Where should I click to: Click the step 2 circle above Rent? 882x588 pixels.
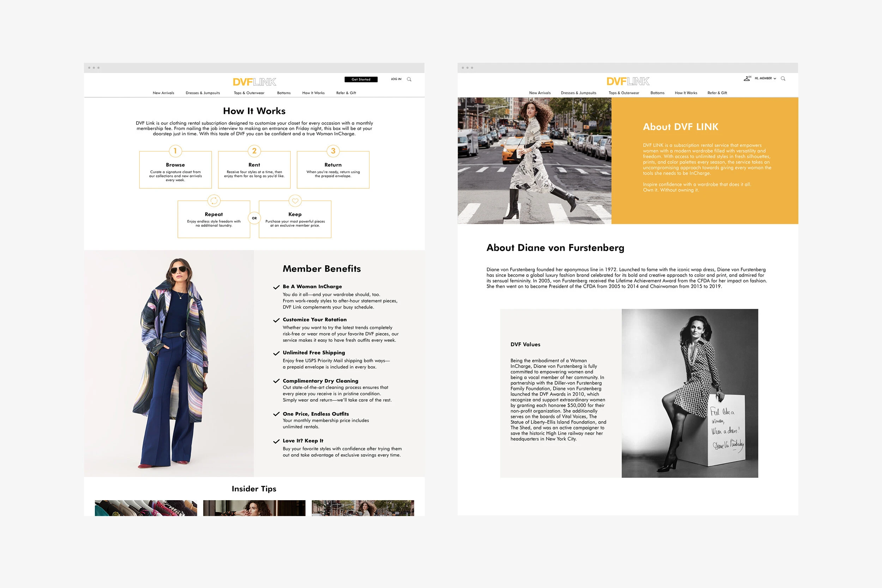(254, 151)
